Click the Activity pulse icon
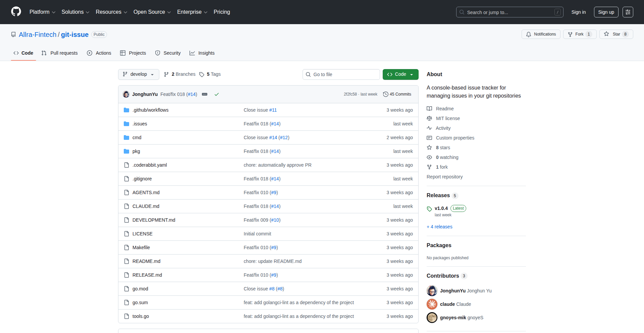 point(429,128)
